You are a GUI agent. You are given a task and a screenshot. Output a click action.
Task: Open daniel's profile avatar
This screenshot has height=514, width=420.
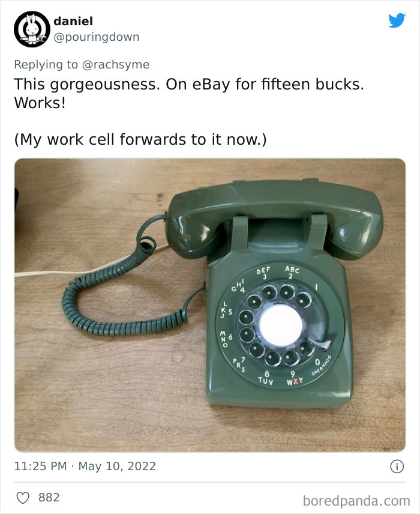[31, 29]
